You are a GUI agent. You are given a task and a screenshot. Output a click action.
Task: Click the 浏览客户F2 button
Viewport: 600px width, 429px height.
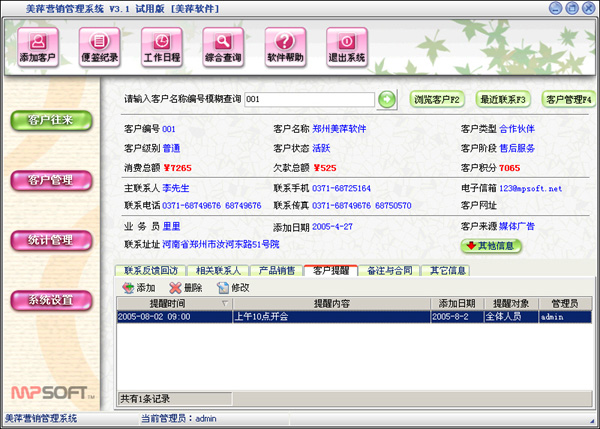click(436, 99)
